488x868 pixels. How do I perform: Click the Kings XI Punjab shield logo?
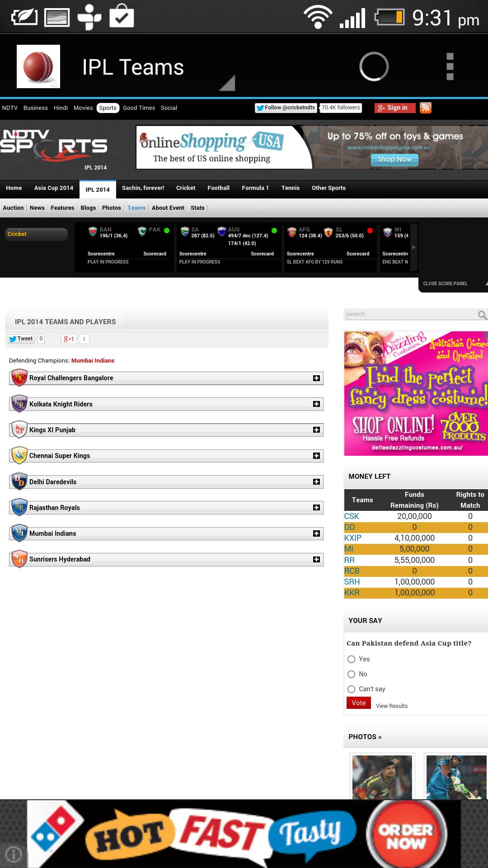pos(19,429)
